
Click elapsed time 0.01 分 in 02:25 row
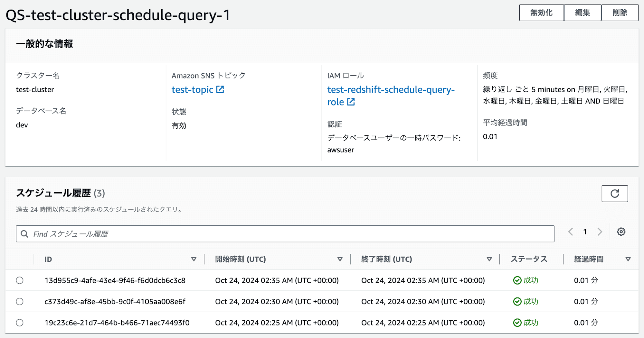pyautogui.click(x=586, y=323)
